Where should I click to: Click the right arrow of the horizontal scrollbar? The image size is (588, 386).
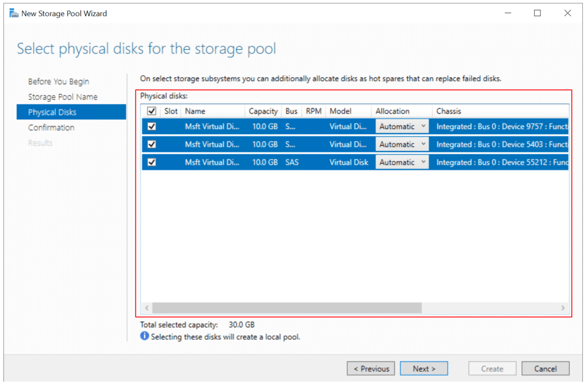click(x=563, y=308)
